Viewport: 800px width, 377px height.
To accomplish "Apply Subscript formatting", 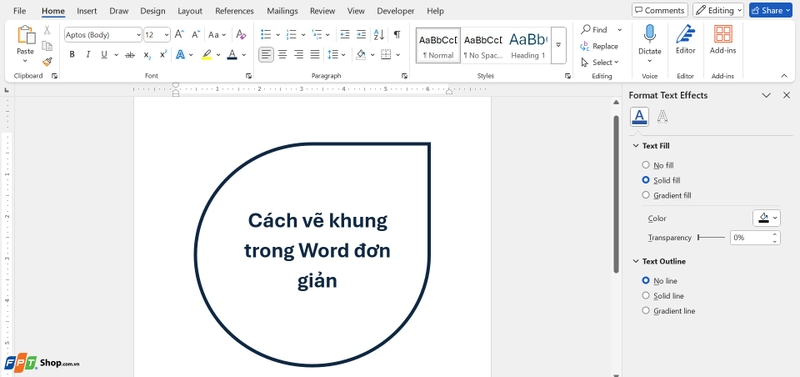I will tap(147, 55).
